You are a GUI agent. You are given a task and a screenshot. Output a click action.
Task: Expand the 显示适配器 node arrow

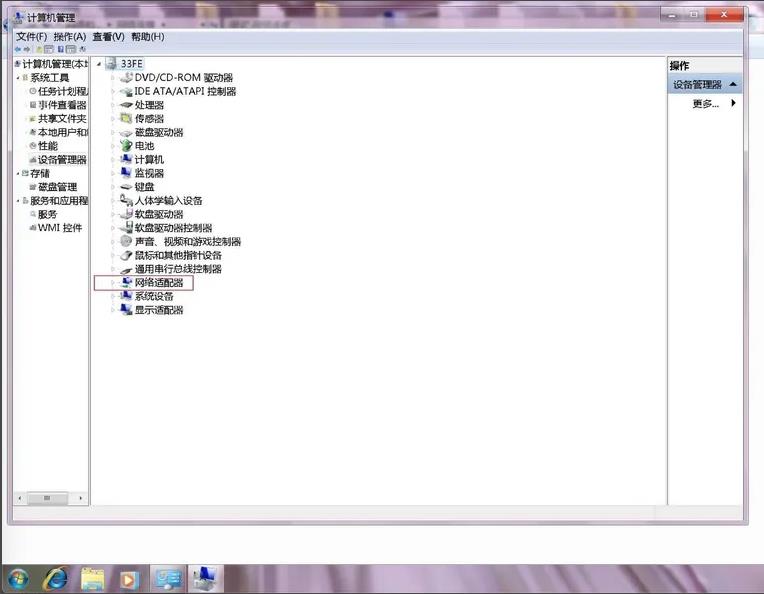(113, 310)
